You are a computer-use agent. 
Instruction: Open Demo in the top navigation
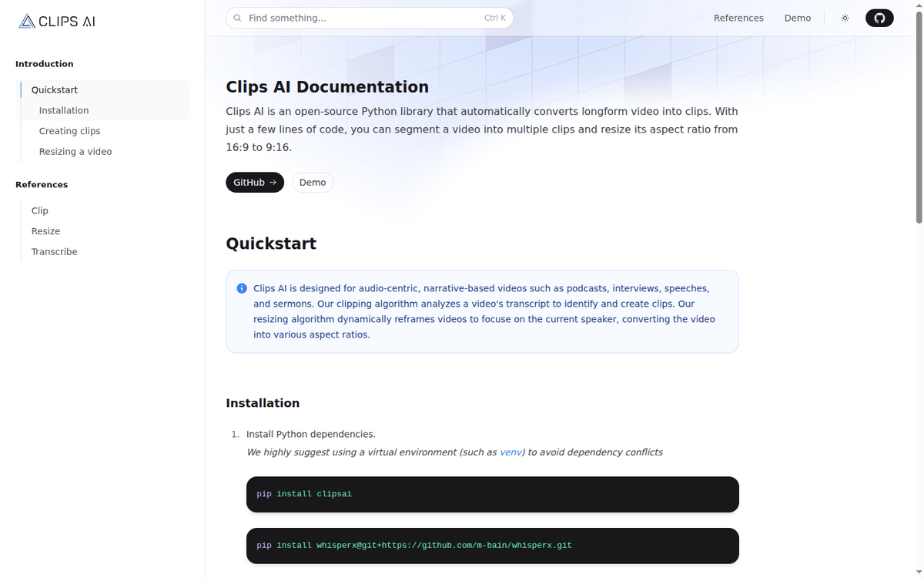click(x=798, y=18)
